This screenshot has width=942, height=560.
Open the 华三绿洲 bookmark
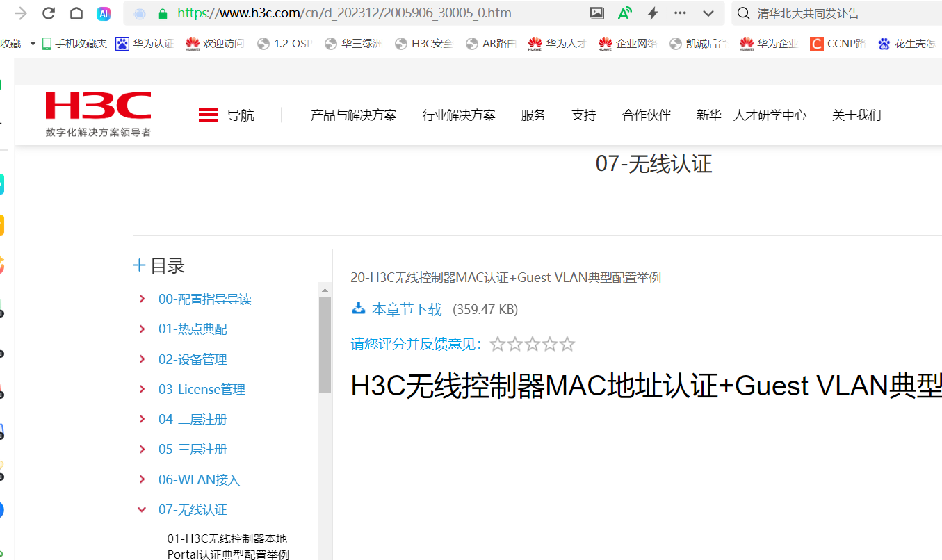(353, 44)
